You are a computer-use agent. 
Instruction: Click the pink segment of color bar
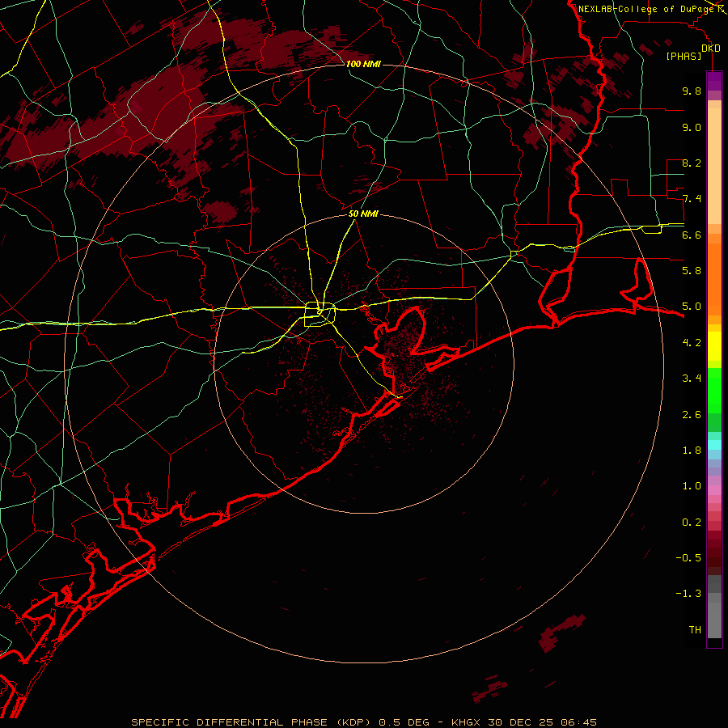coord(714,490)
